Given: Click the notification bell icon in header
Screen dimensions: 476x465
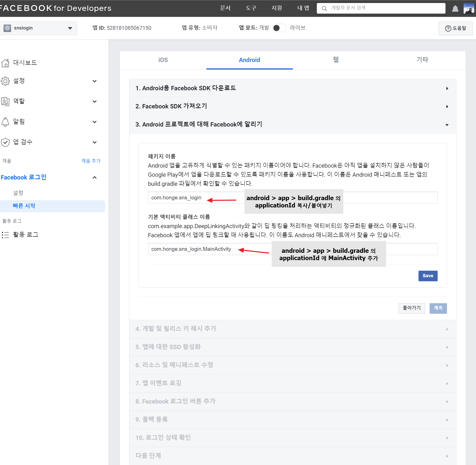Looking at the screenshot, I should point(455,9).
